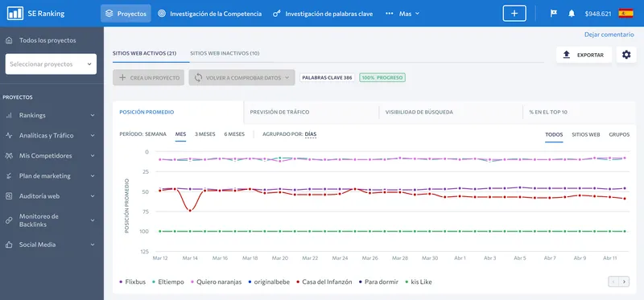Go to next legend page arrow

pyautogui.click(x=625, y=282)
